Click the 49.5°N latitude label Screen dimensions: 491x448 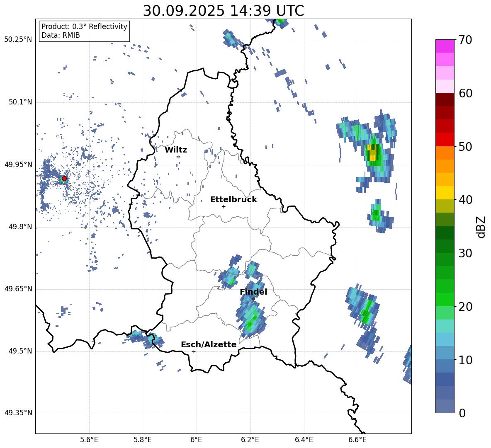point(20,351)
